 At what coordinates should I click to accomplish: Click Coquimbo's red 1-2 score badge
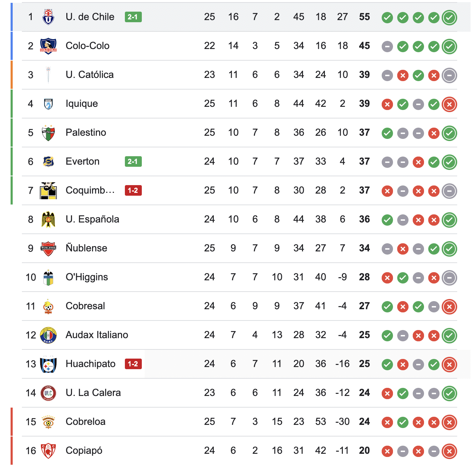[133, 190]
